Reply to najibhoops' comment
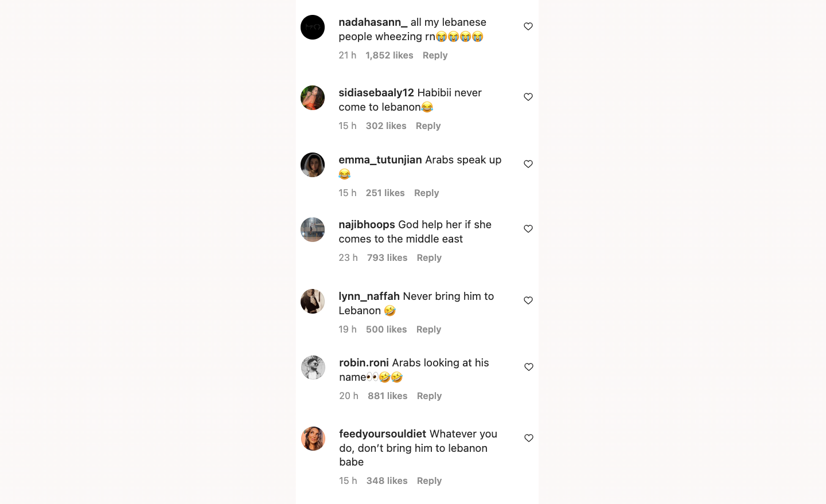 429,257
